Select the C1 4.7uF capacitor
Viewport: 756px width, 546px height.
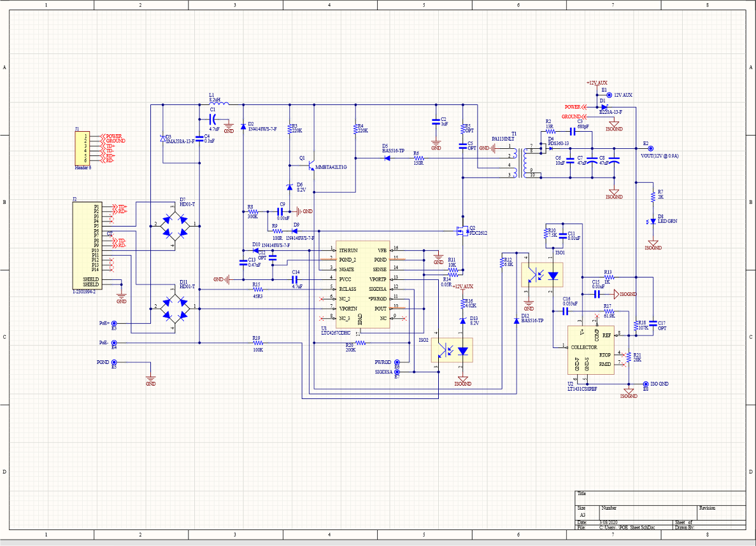tap(213, 118)
